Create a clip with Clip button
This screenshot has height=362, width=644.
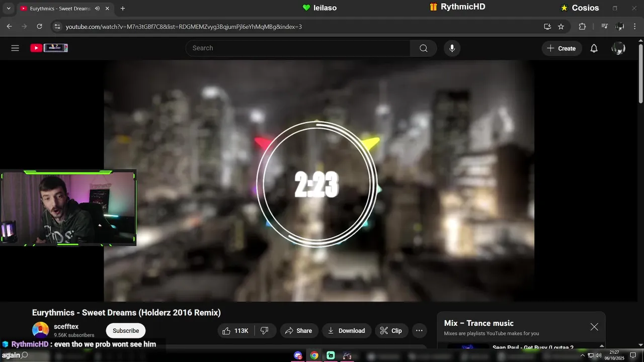pyautogui.click(x=391, y=331)
